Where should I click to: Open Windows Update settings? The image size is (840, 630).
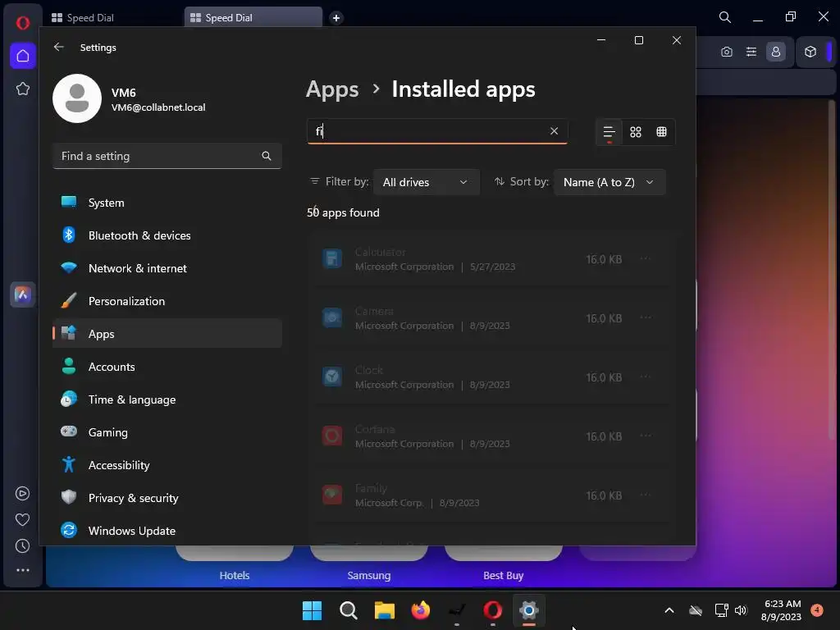167,531
